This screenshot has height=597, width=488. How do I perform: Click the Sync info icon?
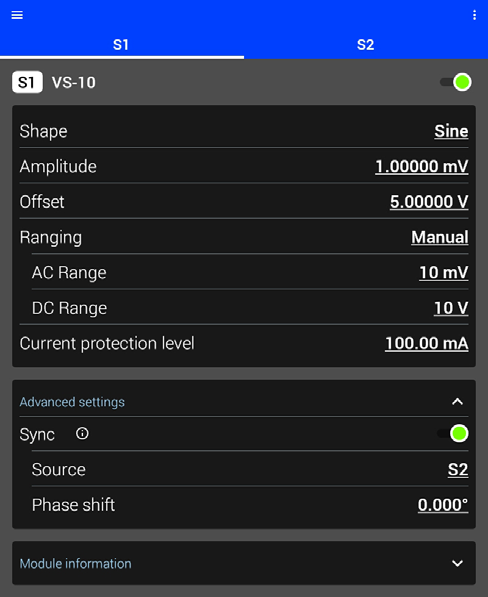[x=82, y=433]
